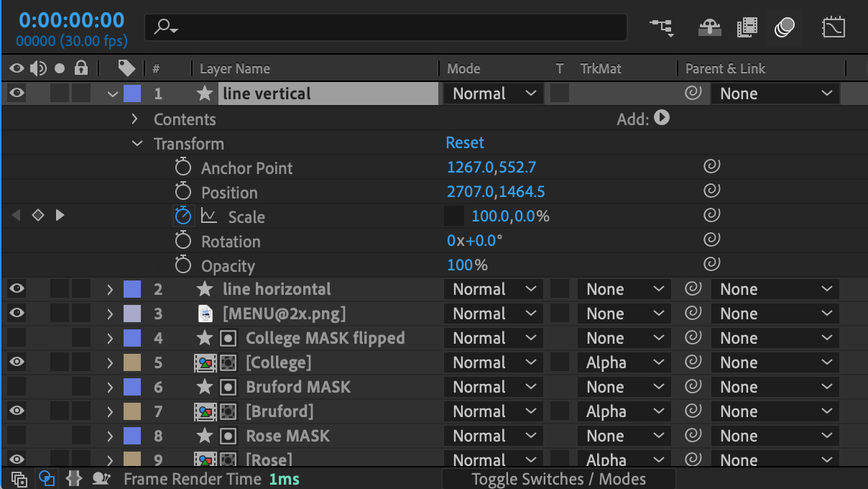Image resolution: width=868 pixels, height=489 pixels.
Task: Toggle the Motion Blur master switch
Action: [785, 27]
